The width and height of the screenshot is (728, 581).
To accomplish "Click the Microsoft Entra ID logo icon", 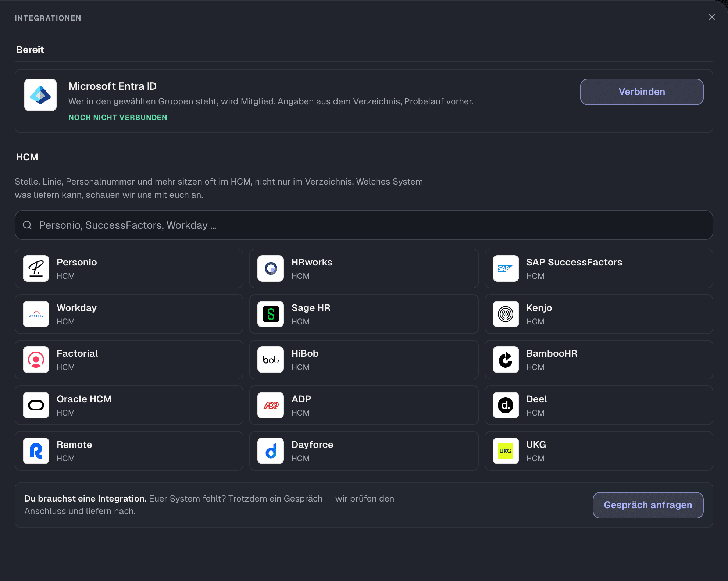I will coord(40,95).
